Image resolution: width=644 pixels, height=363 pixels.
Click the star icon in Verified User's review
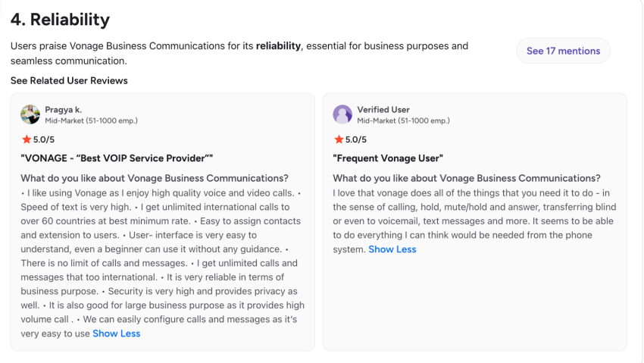(x=339, y=139)
